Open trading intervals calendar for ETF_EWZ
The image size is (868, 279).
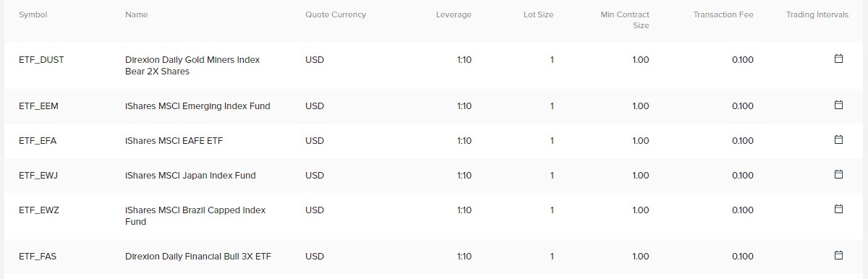pyautogui.click(x=839, y=209)
